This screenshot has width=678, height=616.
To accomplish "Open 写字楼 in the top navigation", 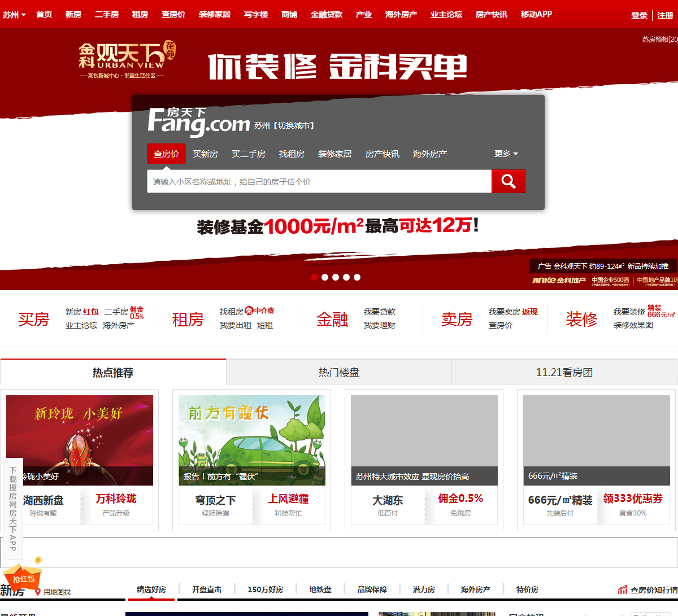I will 256,14.
